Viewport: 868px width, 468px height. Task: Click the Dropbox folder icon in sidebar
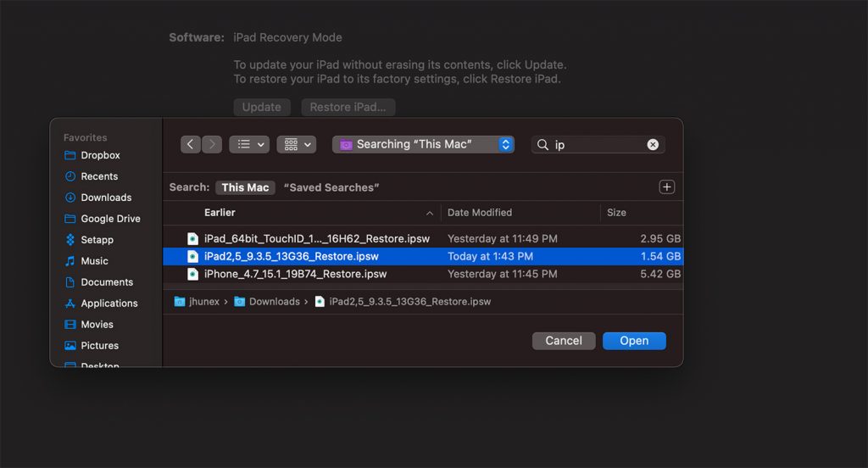click(x=70, y=155)
